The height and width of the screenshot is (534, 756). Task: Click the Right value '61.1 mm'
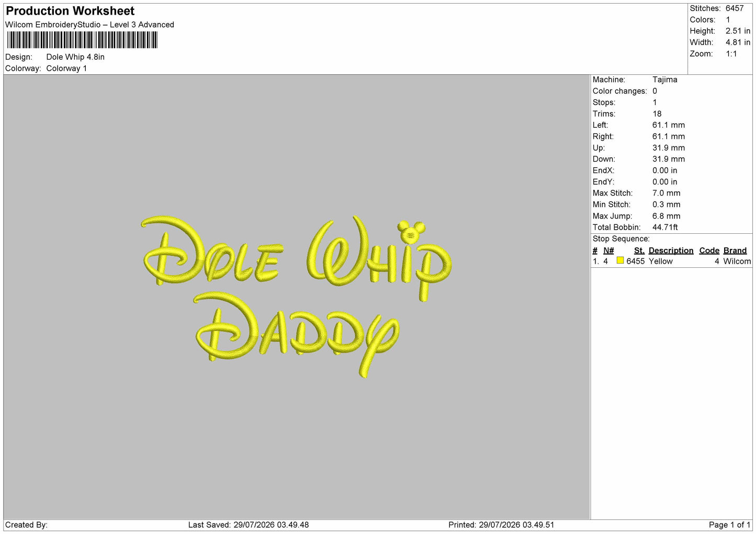668,137
